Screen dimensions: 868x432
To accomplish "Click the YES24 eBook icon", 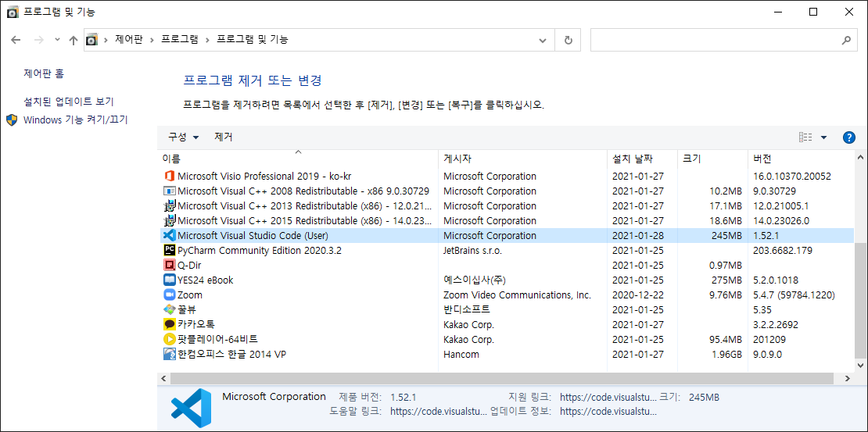I will pyautogui.click(x=170, y=280).
